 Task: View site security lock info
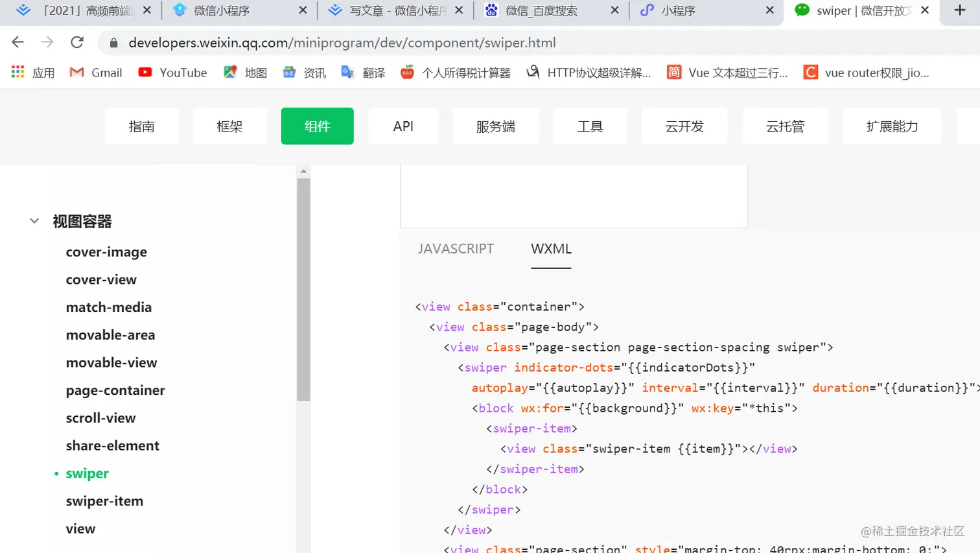pyautogui.click(x=114, y=43)
